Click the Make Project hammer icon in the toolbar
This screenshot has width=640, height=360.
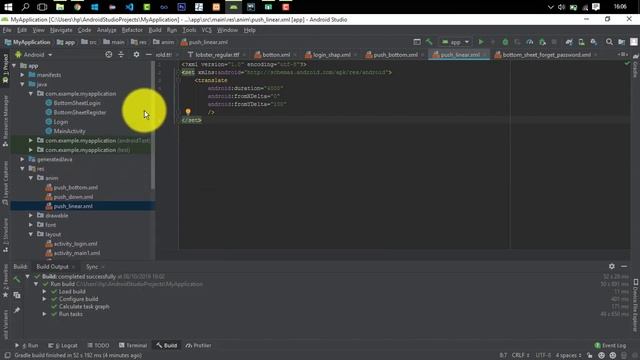429,42
